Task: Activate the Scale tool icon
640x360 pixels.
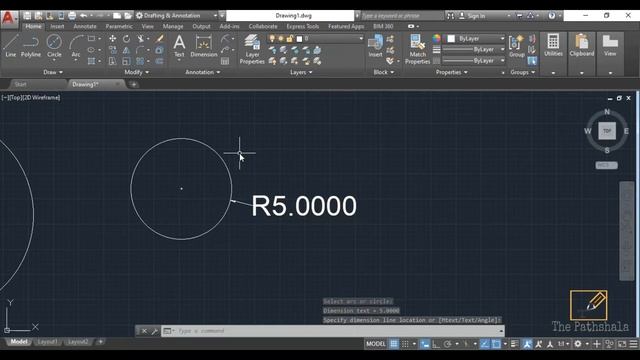Action: pos(127,61)
